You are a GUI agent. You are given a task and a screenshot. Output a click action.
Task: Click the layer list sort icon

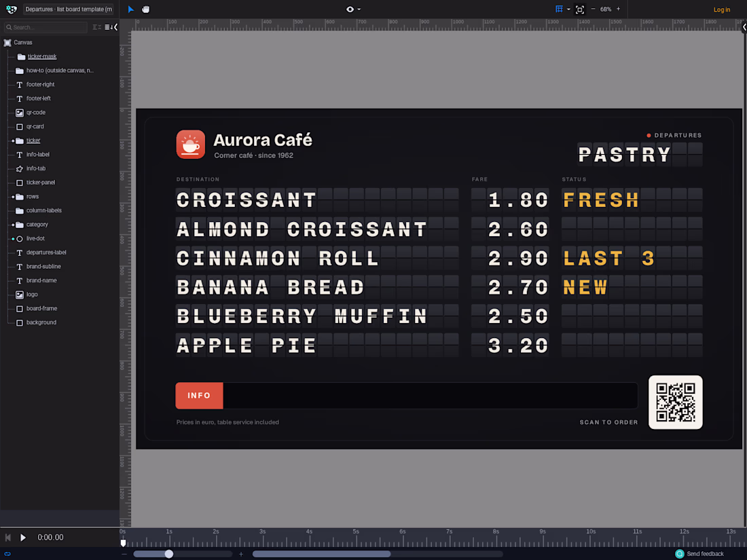click(108, 27)
